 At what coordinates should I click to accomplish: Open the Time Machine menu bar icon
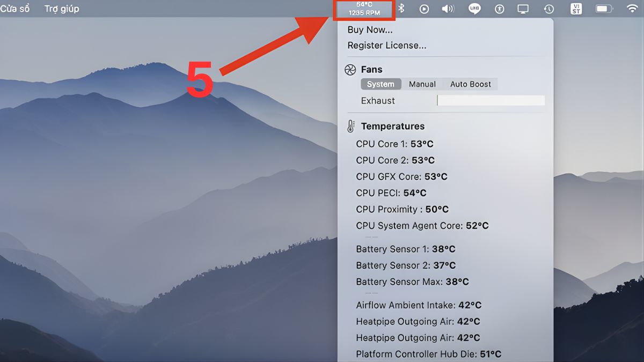[548, 9]
